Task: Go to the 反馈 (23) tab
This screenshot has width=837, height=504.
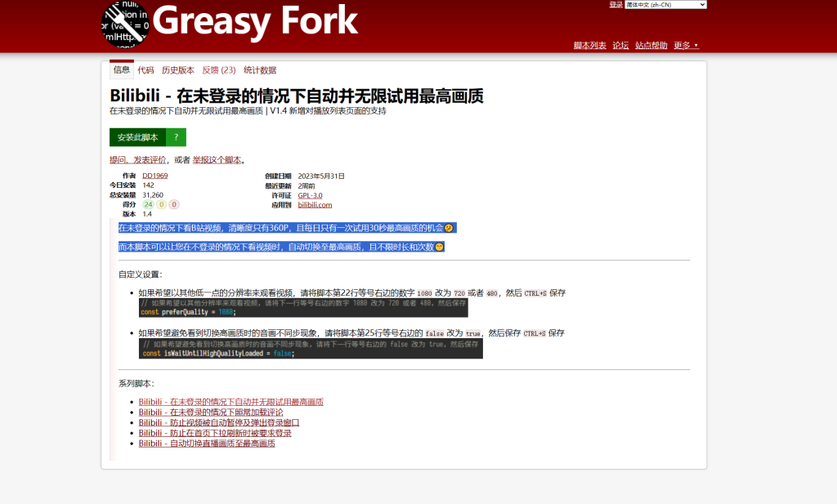Action: click(x=218, y=70)
